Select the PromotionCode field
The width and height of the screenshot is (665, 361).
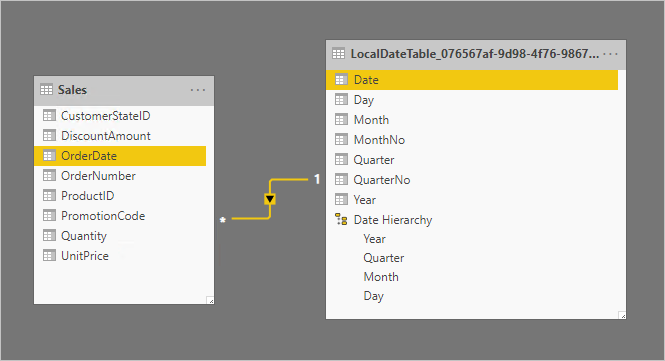(120, 215)
